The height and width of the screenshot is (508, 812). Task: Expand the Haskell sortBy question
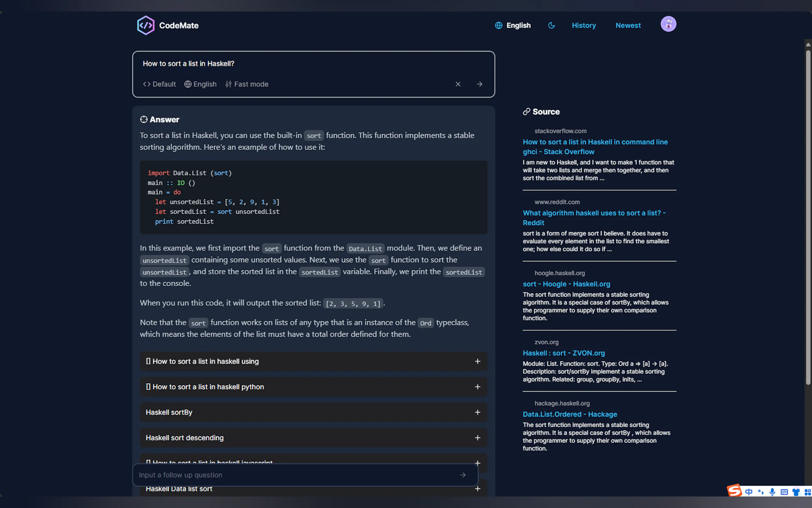point(313,412)
